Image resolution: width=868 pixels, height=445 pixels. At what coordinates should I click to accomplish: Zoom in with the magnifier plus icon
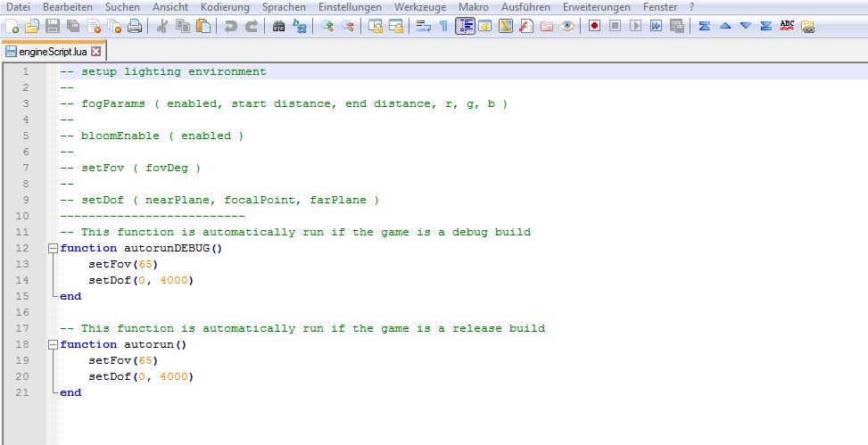point(327,26)
